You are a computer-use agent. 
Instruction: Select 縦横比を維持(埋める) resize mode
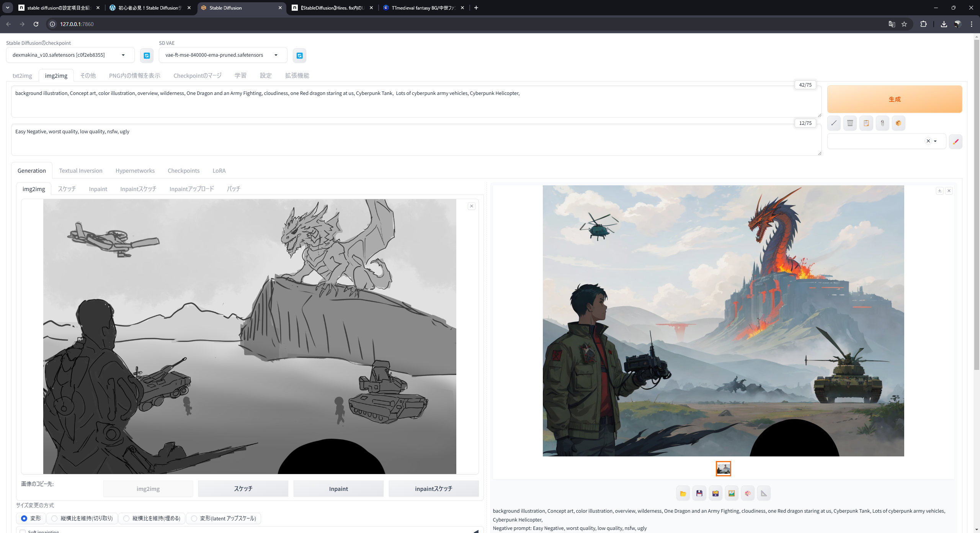pyautogui.click(x=126, y=518)
